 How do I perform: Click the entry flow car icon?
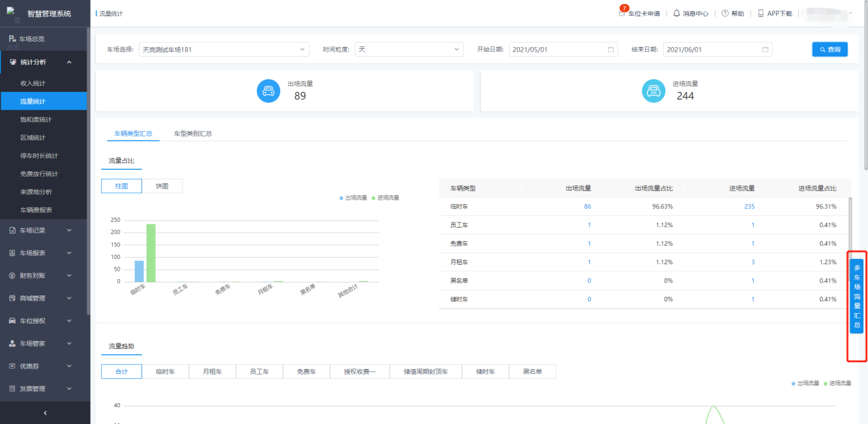pos(654,91)
